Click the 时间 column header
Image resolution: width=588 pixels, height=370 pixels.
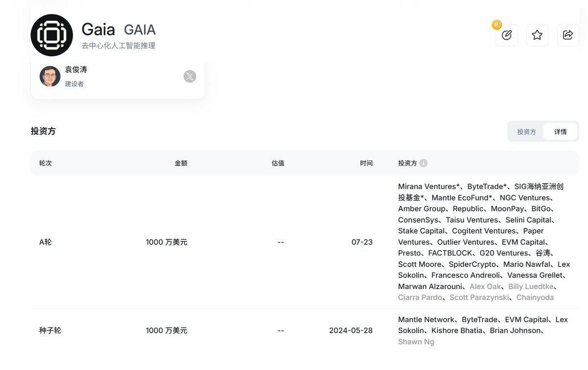pos(366,163)
